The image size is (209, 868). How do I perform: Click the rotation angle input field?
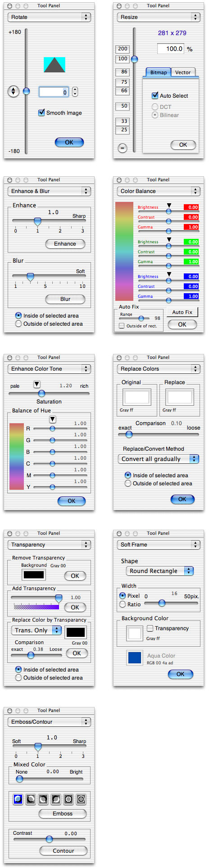pos(54,92)
